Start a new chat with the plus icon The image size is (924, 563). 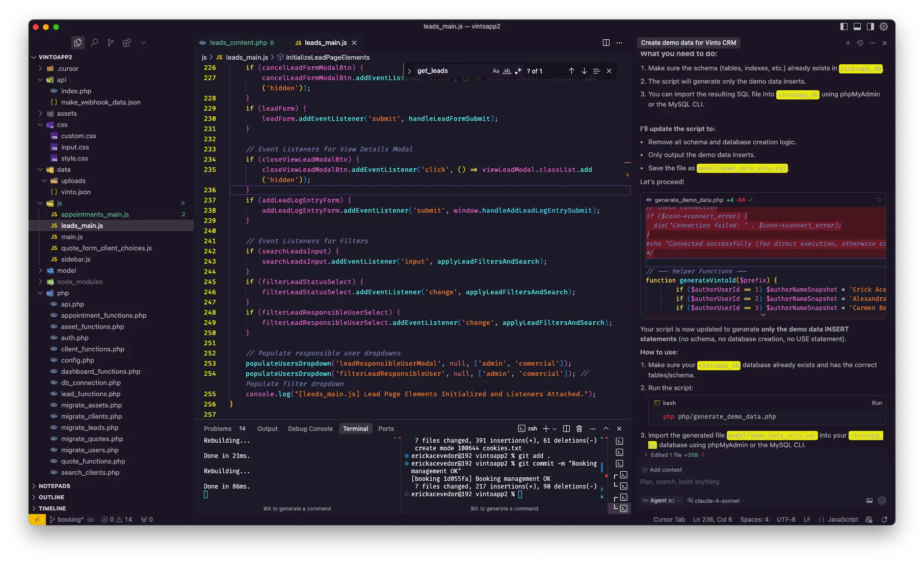[848, 43]
